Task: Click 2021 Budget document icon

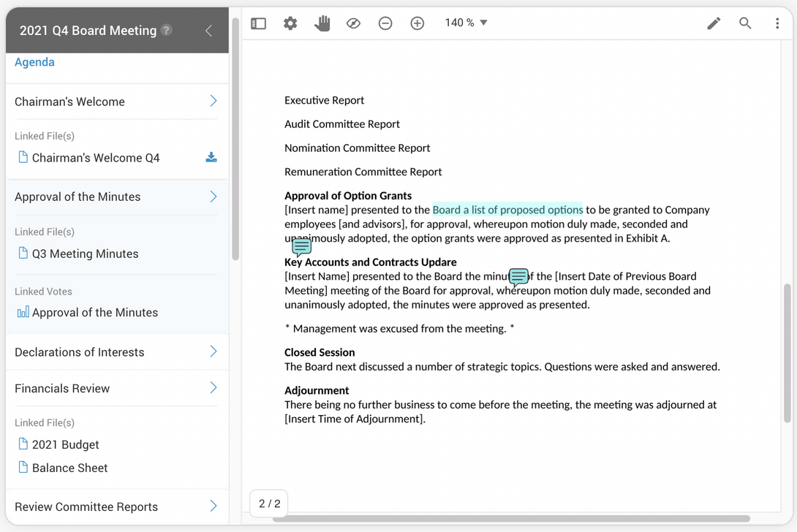Action: coord(23,444)
